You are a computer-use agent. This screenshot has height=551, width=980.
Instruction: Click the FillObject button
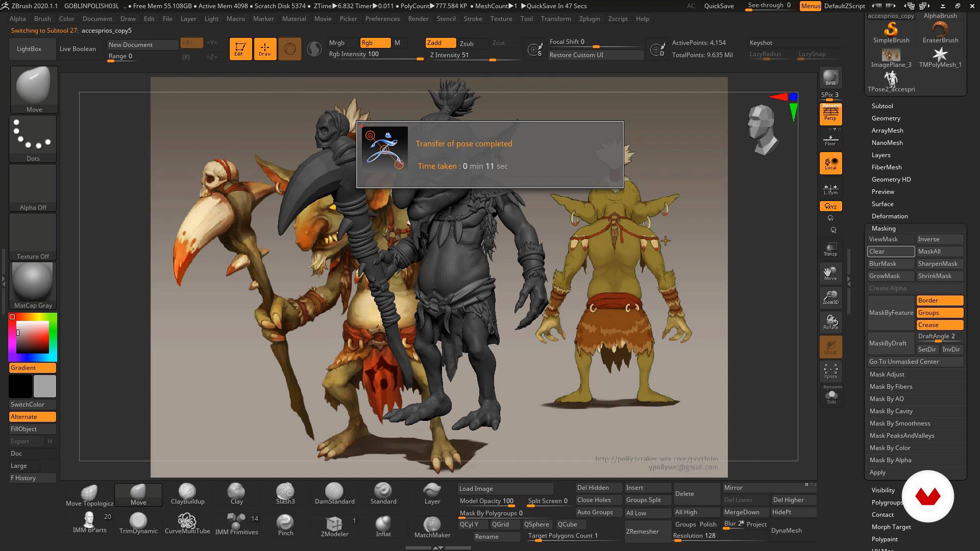click(32, 429)
